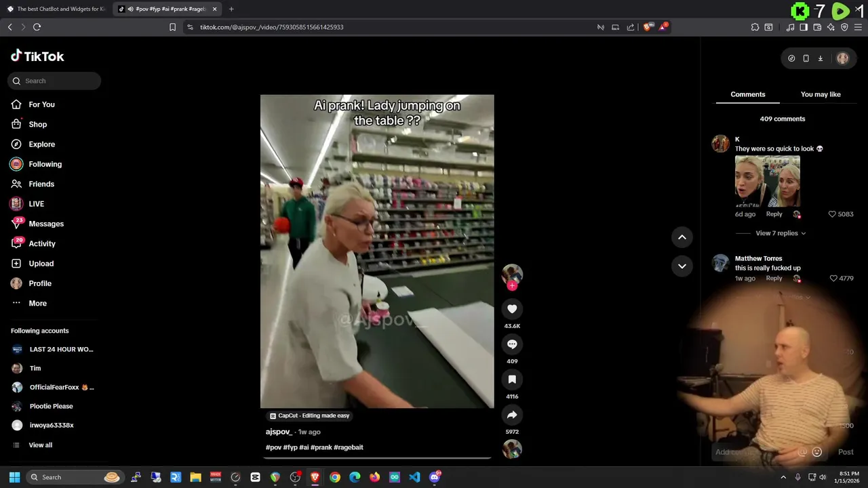
Task: Switch to the Comments tab
Action: pyautogui.click(x=748, y=94)
